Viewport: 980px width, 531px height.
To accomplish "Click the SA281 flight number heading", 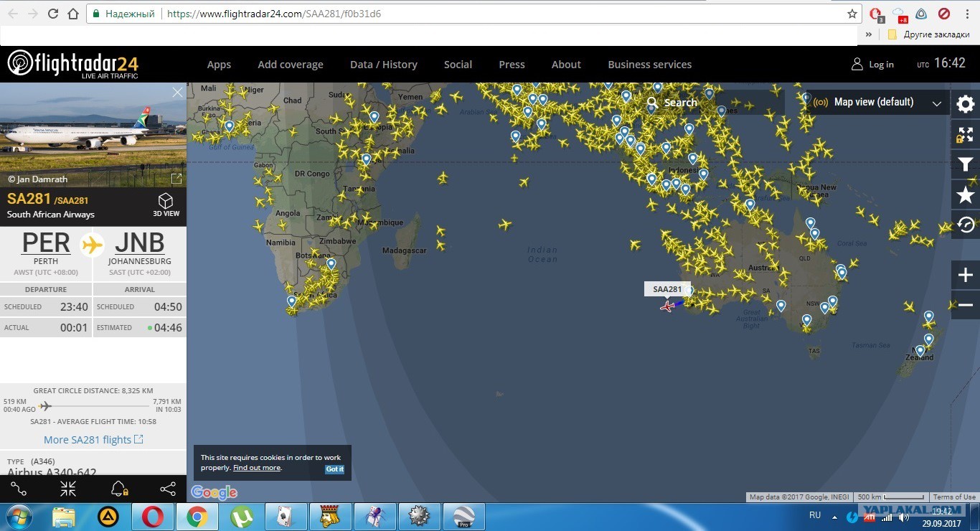I will (x=29, y=199).
